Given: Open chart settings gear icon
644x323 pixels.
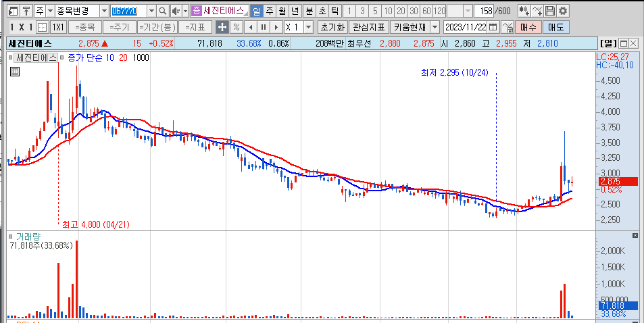Looking at the screenshot, I should (x=563, y=11).
